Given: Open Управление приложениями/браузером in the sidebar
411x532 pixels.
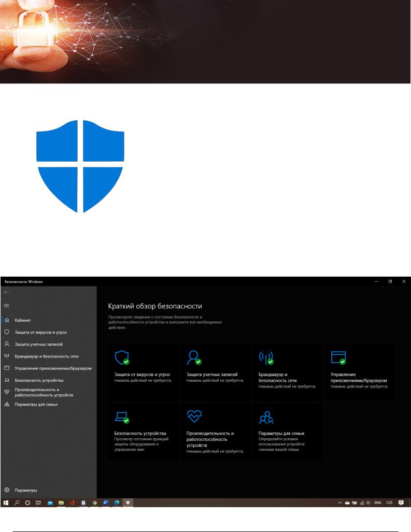Looking at the screenshot, I should click(x=53, y=368).
